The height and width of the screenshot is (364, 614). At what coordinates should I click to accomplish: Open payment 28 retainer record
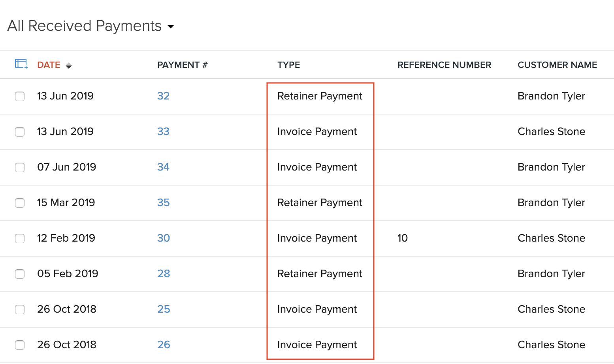(163, 274)
